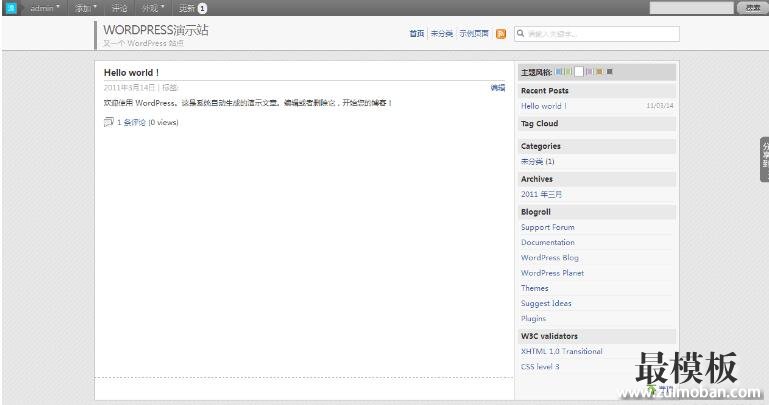Click the comment bubble icon under the post
Screen dimensions: 769x405
coord(108,122)
